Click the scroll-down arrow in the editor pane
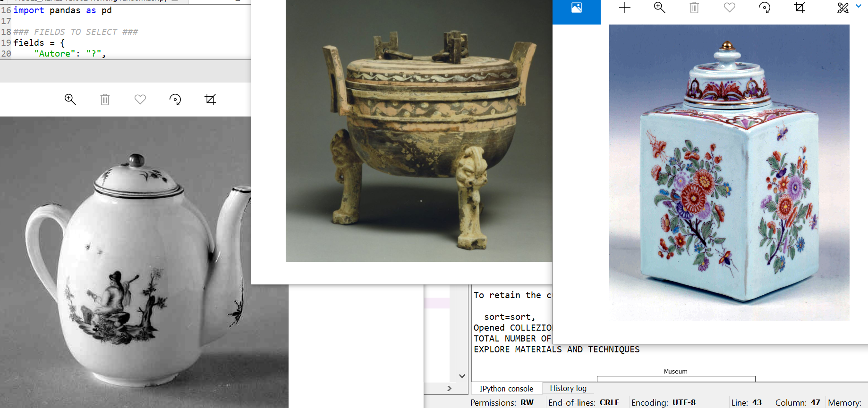The width and height of the screenshot is (868, 408). (462, 376)
